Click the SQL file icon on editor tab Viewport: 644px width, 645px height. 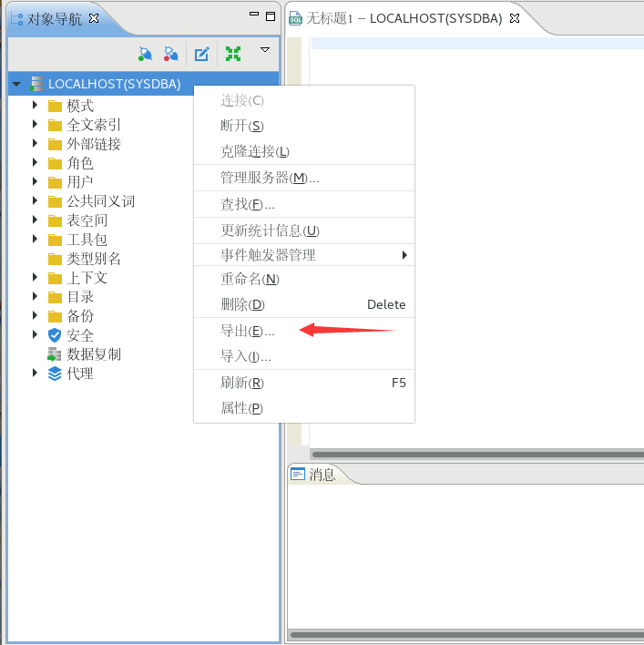(x=295, y=18)
